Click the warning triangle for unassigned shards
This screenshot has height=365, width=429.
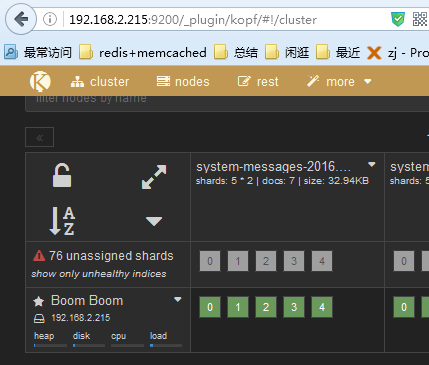tap(39, 256)
